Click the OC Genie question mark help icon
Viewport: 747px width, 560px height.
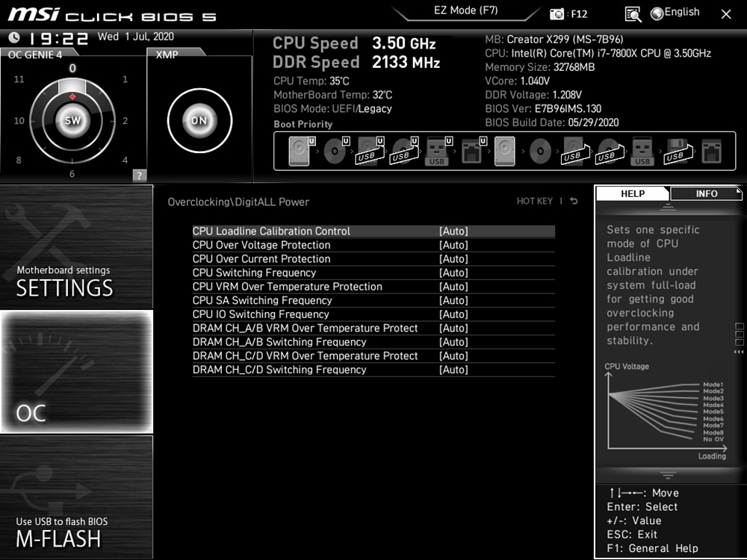(139, 175)
